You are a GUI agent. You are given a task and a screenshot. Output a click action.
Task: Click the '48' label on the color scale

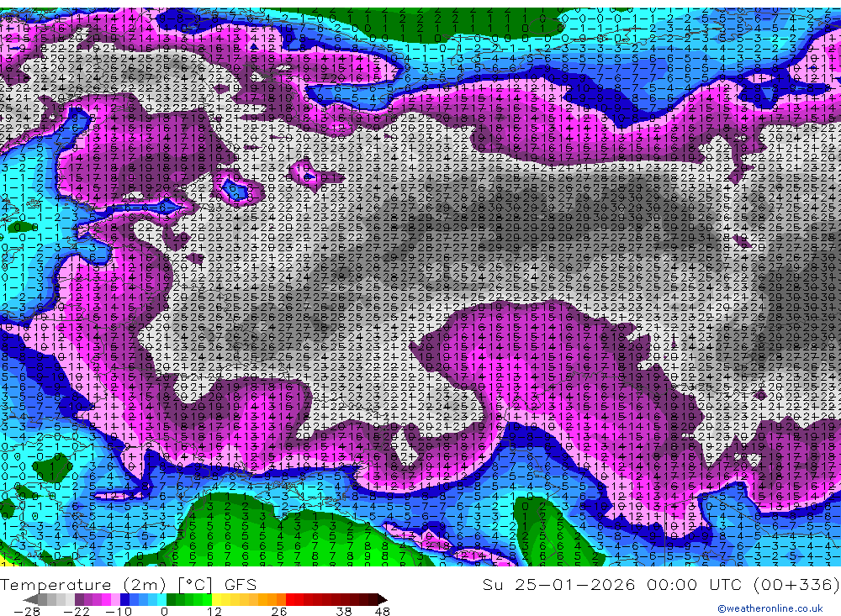(383, 611)
